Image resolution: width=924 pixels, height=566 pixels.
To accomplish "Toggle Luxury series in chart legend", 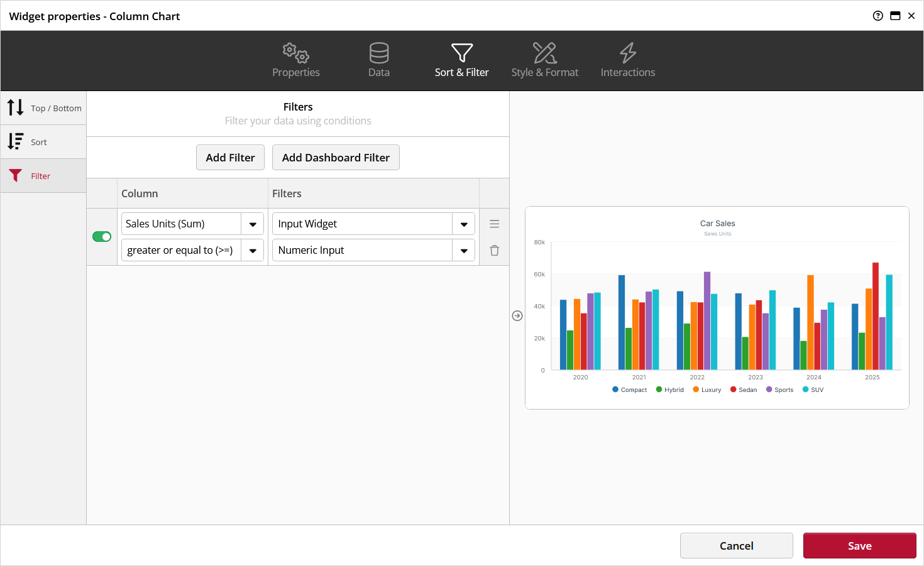I will (707, 389).
